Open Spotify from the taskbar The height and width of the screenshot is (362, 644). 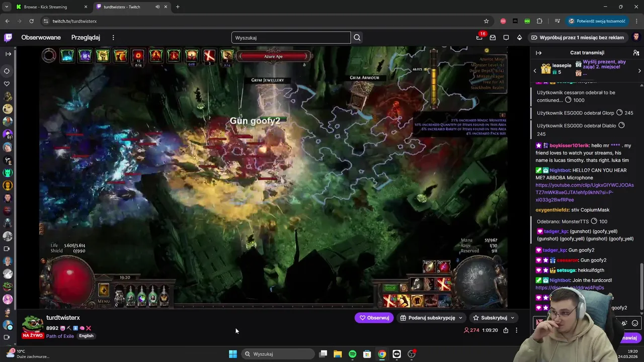pos(352,354)
